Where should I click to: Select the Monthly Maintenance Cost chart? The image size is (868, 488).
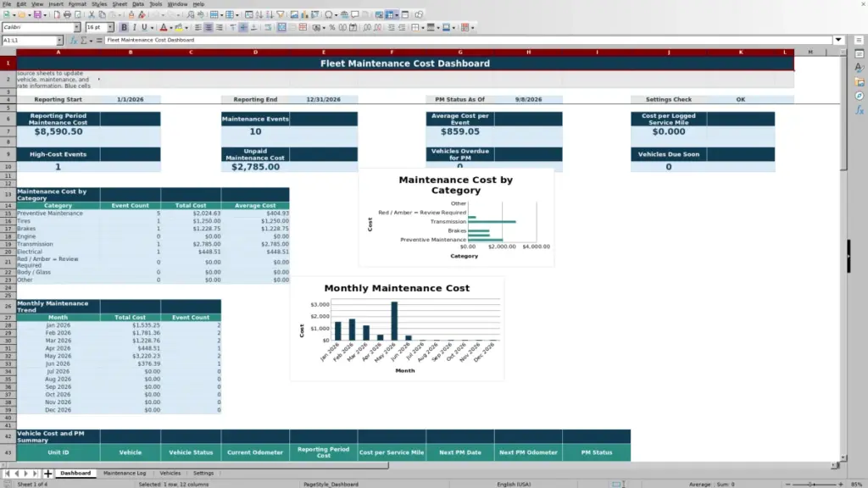tap(397, 330)
